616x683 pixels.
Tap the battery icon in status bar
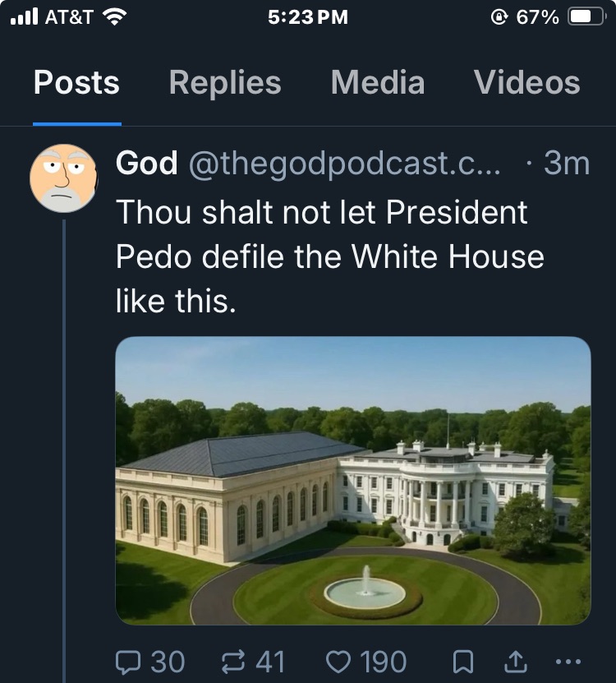[x=586, y=17]
